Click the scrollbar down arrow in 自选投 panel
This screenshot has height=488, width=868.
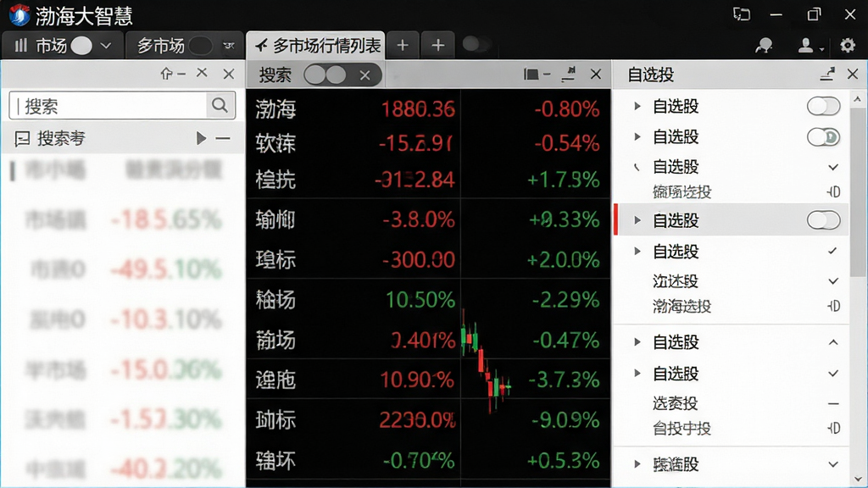tap(858, 479)
